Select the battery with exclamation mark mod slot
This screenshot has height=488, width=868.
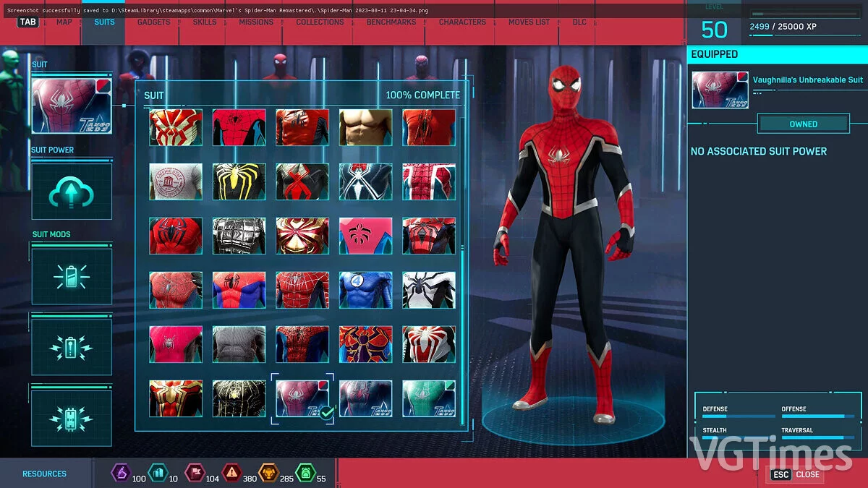72,347
